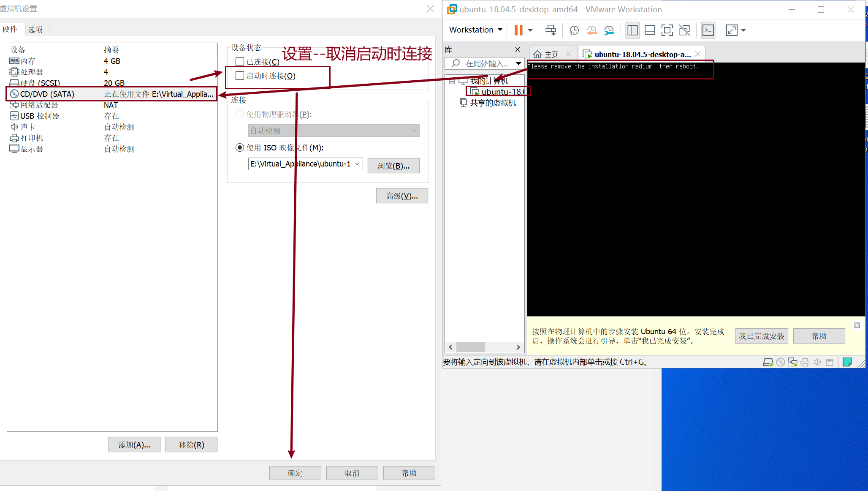Toggle the library sidebar view icon

click(632, 30)
